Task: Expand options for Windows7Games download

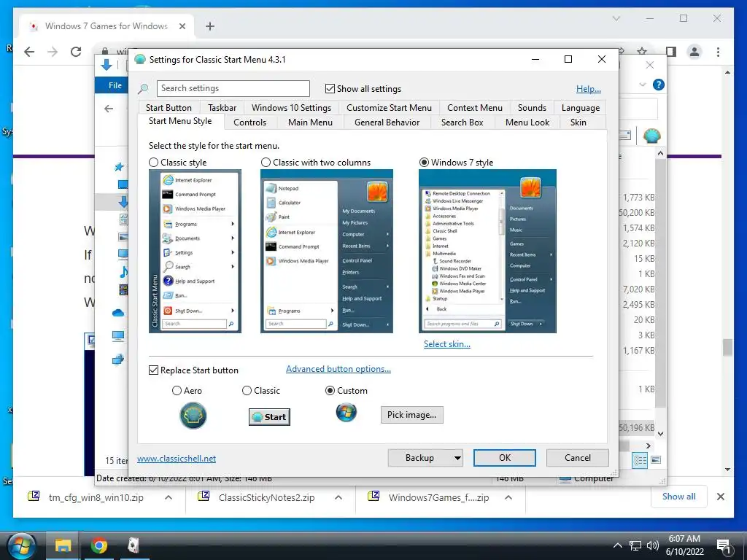Action: [508, 497]
